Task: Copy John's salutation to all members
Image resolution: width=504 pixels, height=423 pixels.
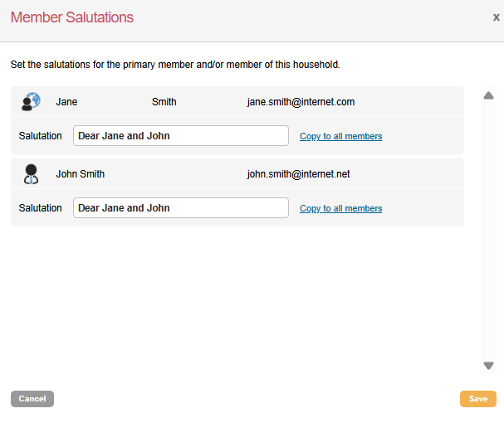Action: (x=340, y=208)
